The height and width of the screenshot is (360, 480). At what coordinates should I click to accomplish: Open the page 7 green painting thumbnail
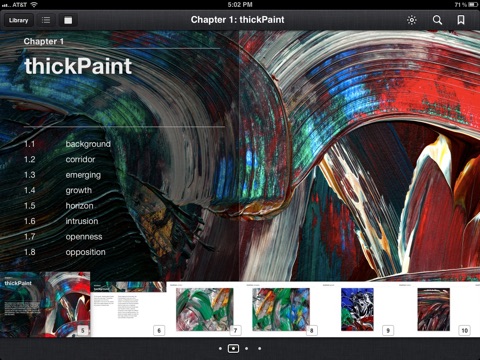[x=204, y=309]
